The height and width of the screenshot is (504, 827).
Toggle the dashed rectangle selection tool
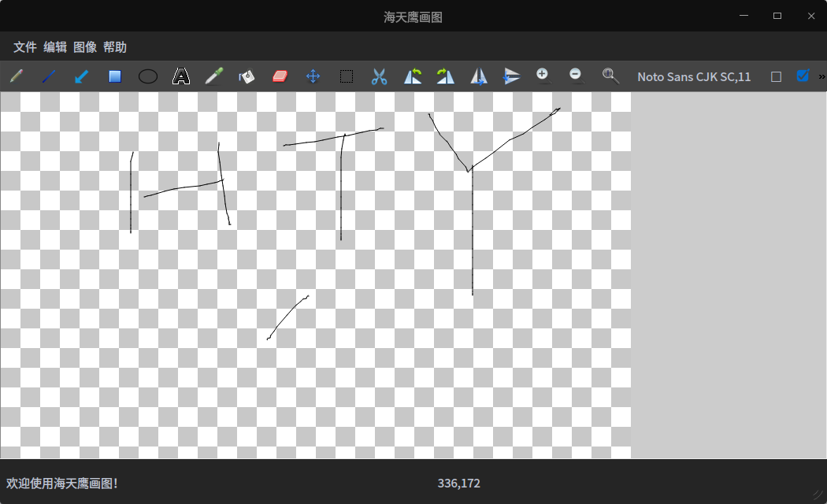click(347, 76)
